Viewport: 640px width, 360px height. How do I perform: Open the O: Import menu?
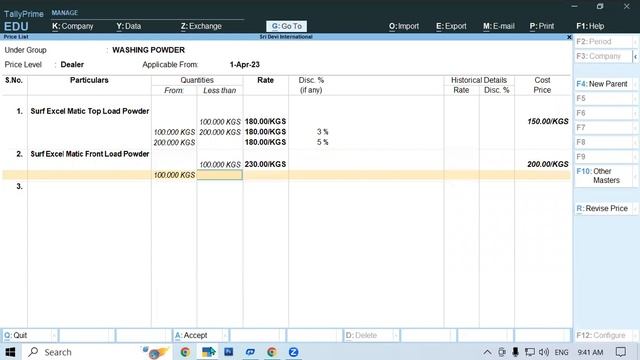point(404,26)
